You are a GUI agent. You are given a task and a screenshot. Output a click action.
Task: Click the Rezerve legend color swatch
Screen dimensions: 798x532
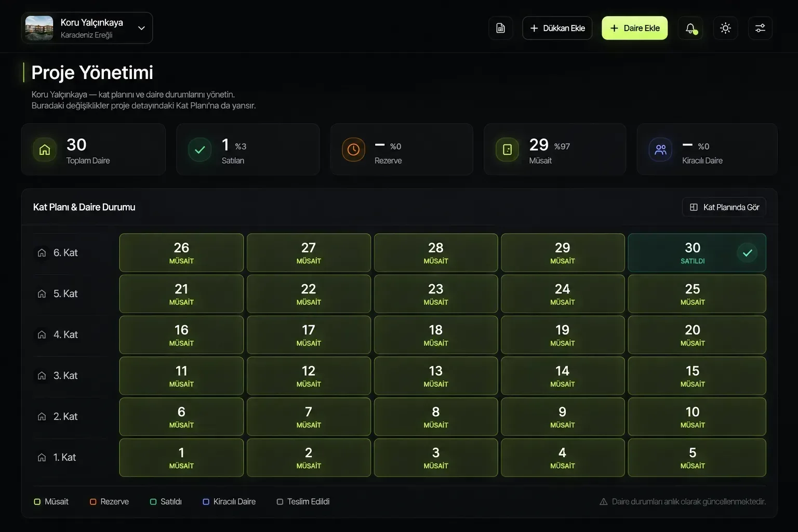(93, 502)
